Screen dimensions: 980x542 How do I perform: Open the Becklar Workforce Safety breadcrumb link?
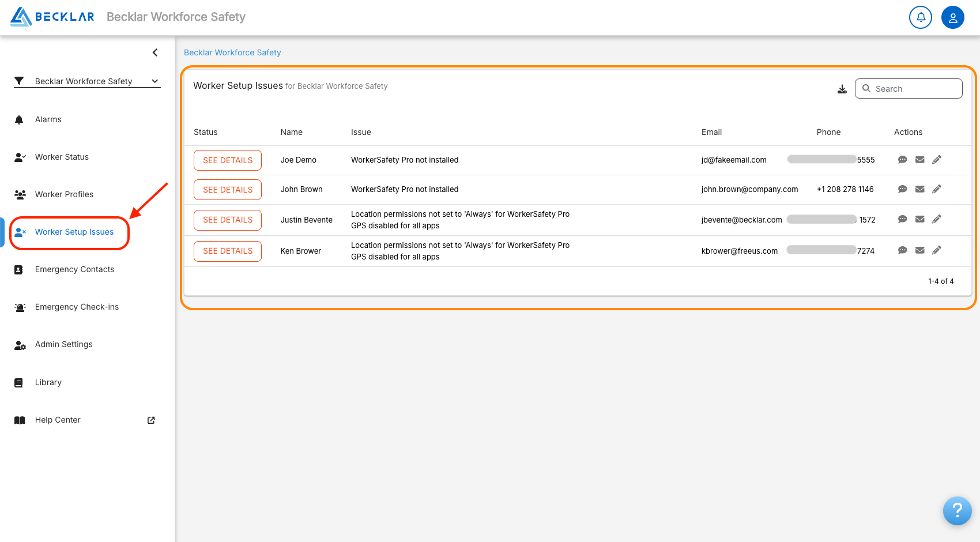coord(232,52)
